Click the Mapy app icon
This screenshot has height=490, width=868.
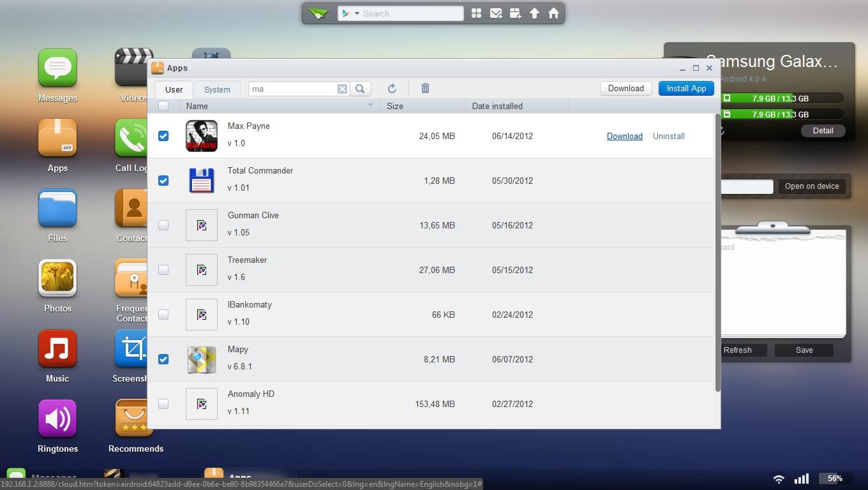[202, 359]
